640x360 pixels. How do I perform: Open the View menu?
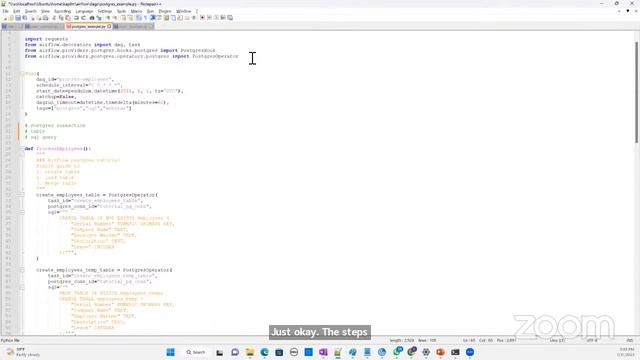coord(45,11)
